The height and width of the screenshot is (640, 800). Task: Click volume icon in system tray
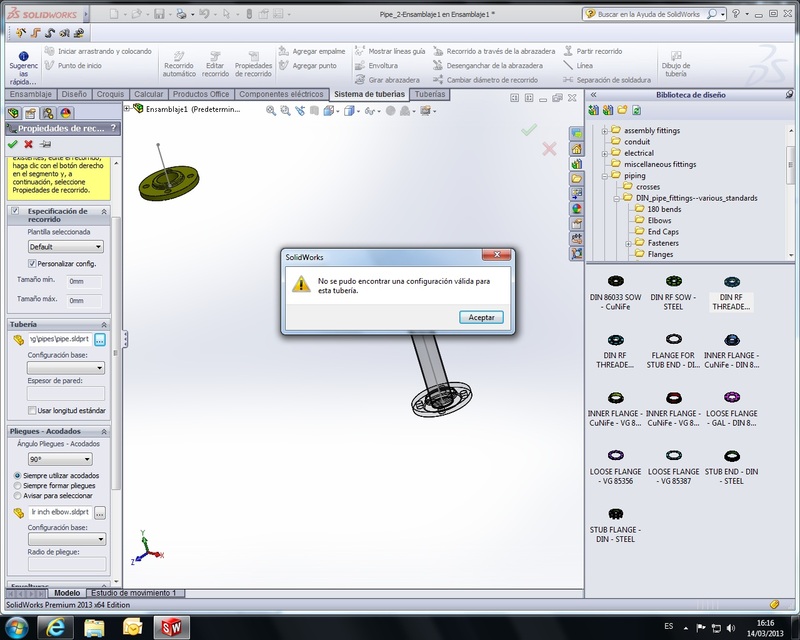pyautogui.click(x=731, y=628)
